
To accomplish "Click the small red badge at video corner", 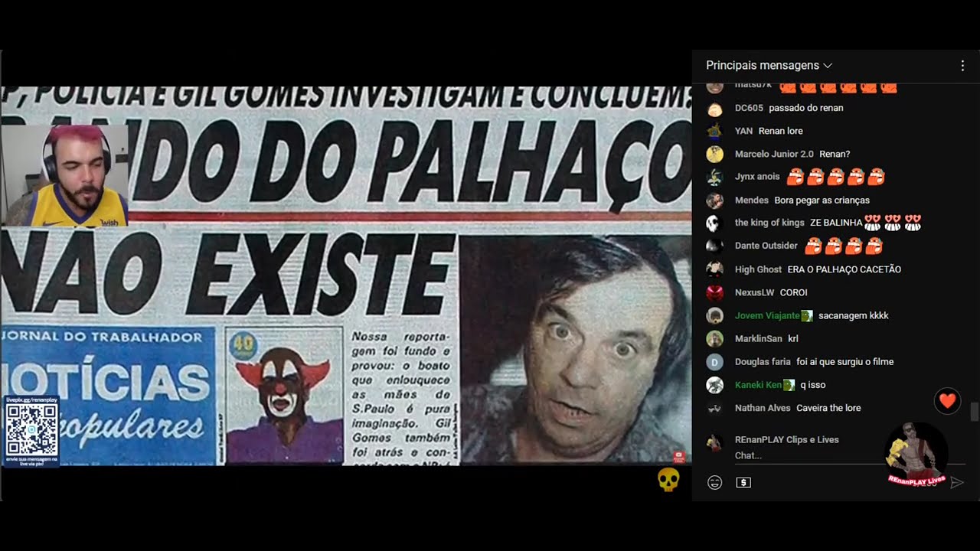I will click(x=678, y=457).
